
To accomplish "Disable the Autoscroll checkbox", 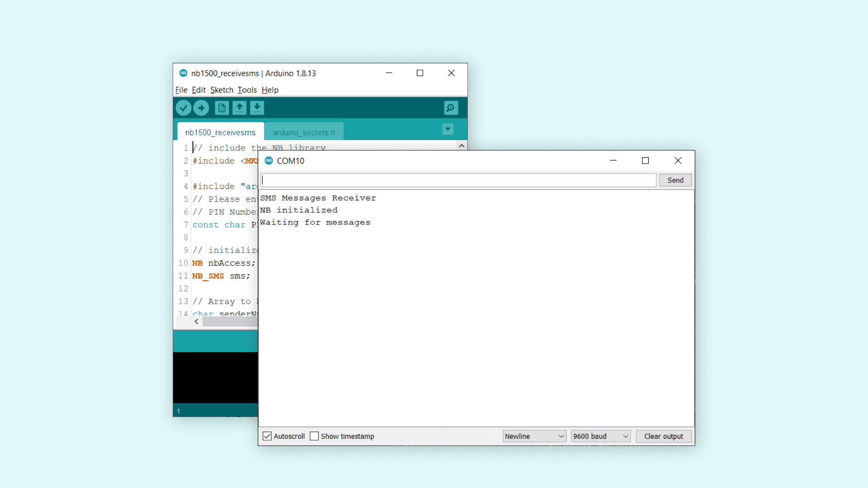I will 267,436.
